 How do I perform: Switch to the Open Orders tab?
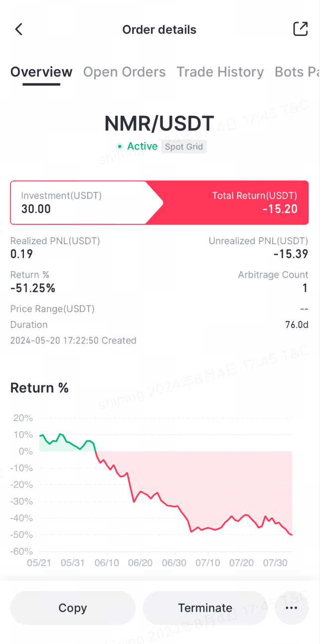(124, 72)
